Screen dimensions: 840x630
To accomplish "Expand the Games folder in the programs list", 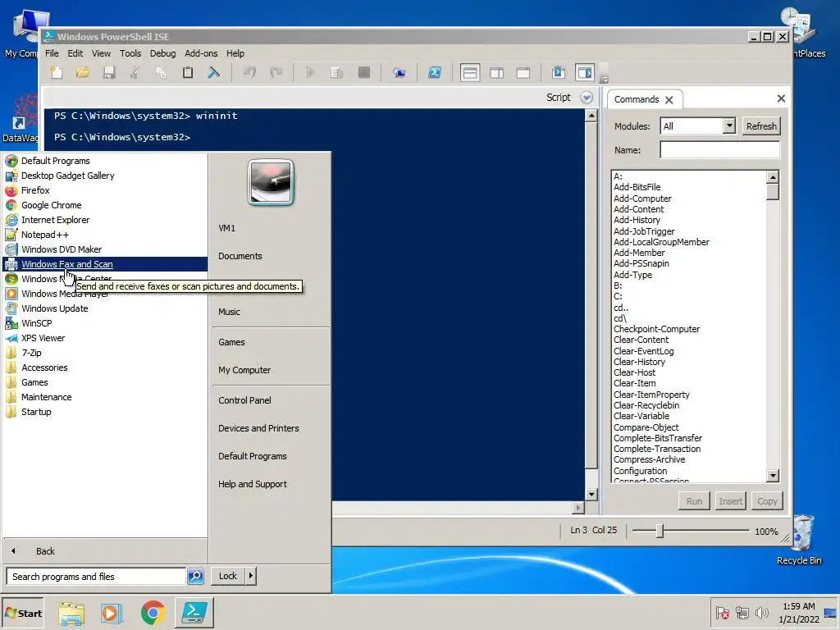I will [x=34, y=382].
